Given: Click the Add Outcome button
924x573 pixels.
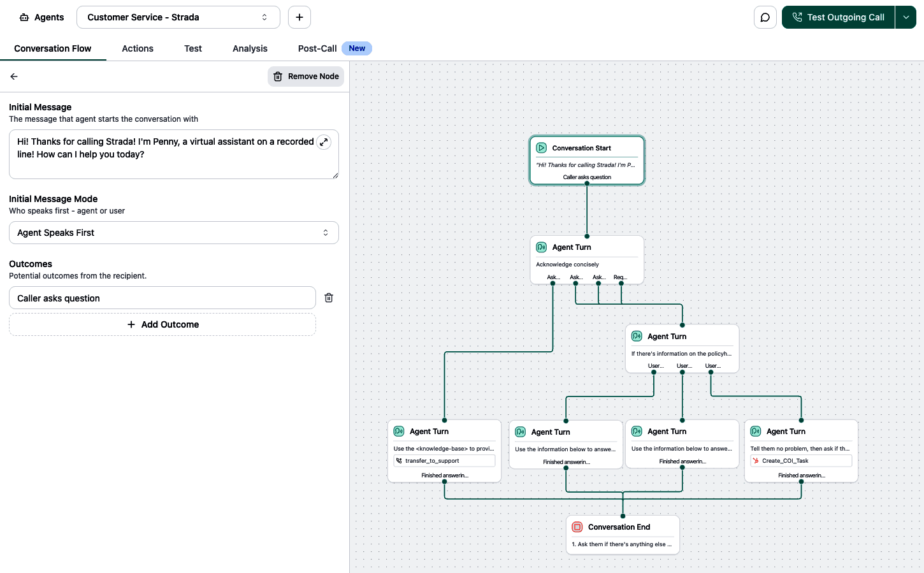Looking at the screenshot, I should (162, 324).
